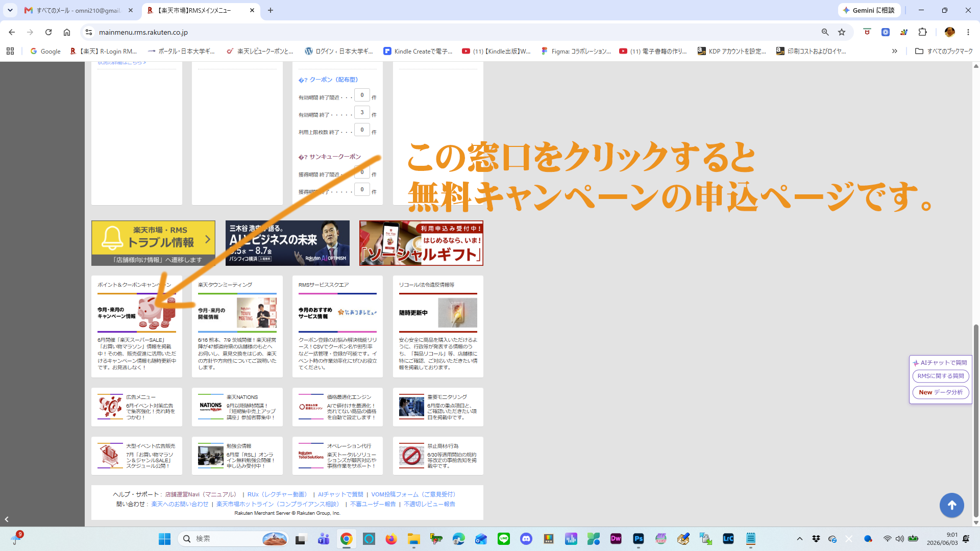Screen dimensions: 980x551
Task: Open the 勉強会情報 card
Action: click(x=237, y=456)
